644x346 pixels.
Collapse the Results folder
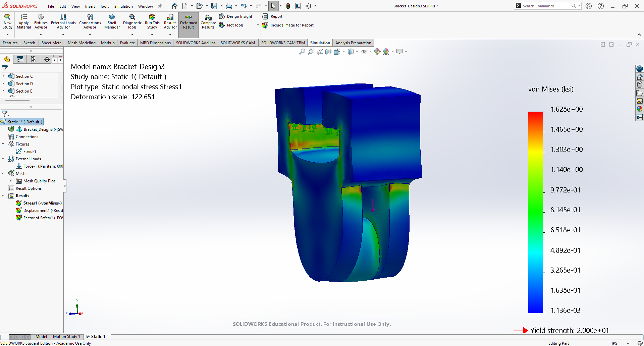pyautogui.click(x=3, y=196)
